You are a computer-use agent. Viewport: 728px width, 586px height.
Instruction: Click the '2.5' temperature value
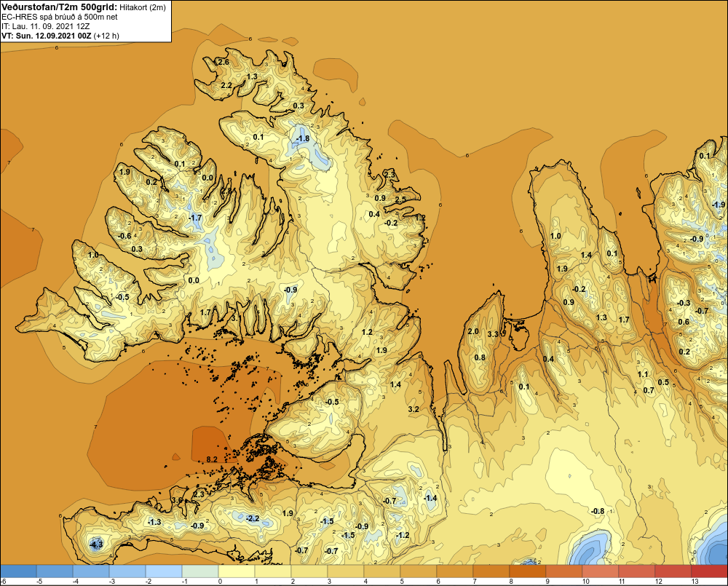400,199
